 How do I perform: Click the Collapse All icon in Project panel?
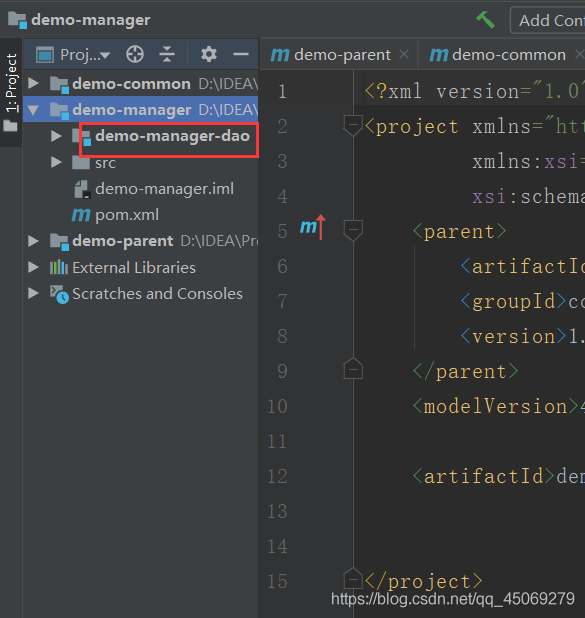pos(167,54)
